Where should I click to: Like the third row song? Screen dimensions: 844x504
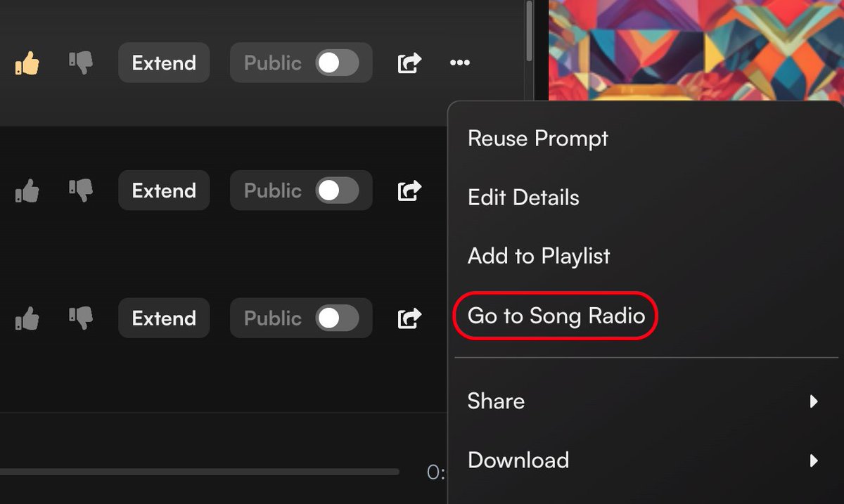(27, 319)
